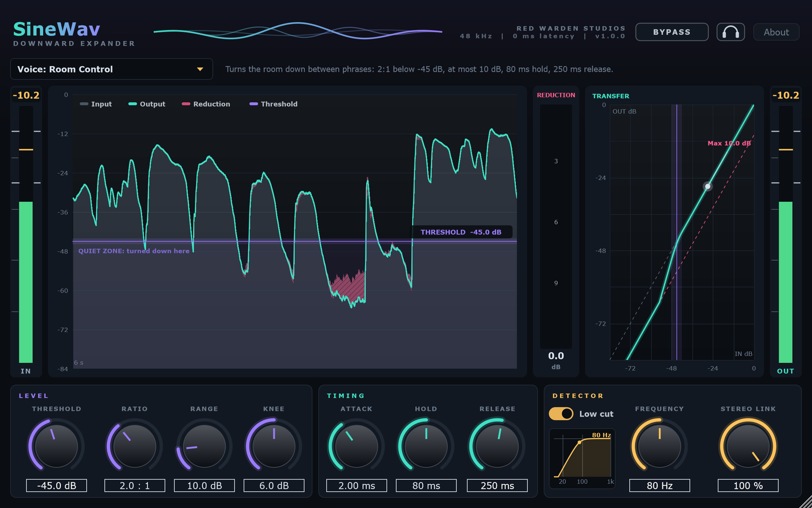The image size is (812, 508).
Task: Click the 2.00 ms attack value field
Action: (356, 486)
